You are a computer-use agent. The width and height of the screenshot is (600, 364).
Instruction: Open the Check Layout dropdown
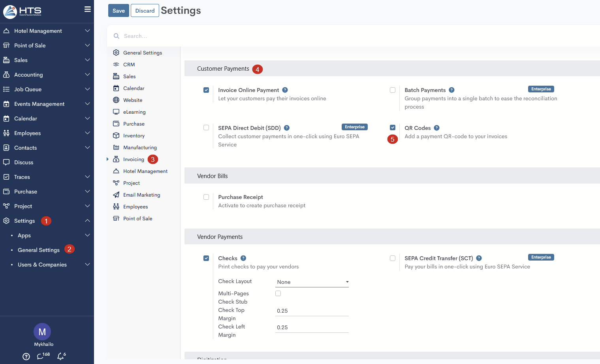pyautogui.click(x=312, y=282)
